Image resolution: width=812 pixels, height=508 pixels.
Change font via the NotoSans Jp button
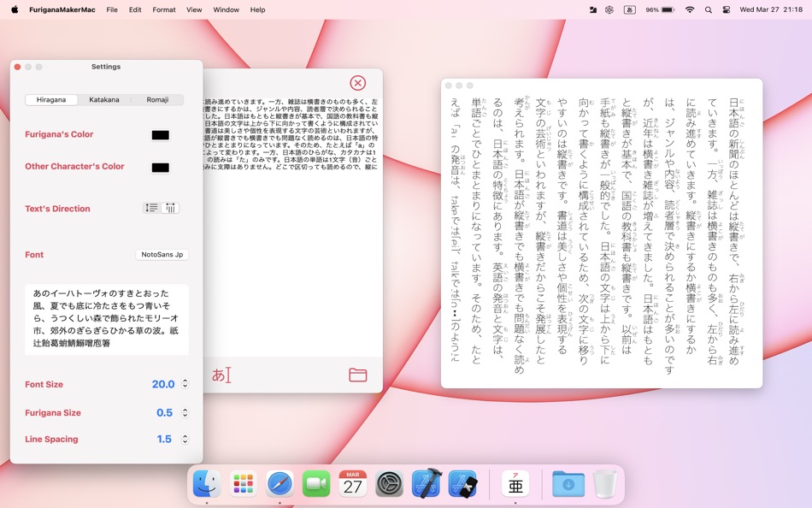point(161,254)
